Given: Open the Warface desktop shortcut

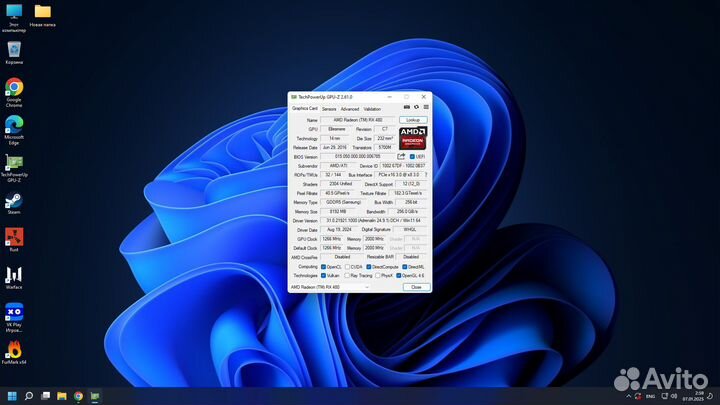Looking at the screenshot, I should [x=14, y=274].
